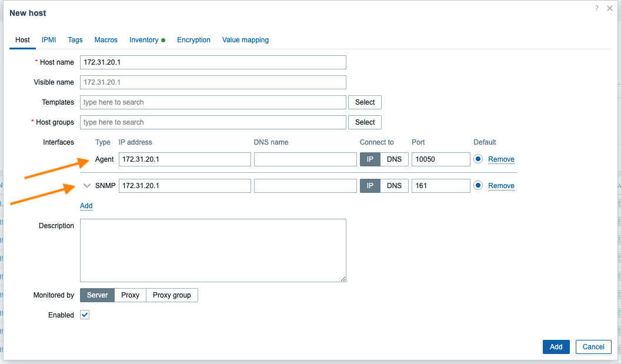This screenshot has width=621, height=364.
Task: Click Select button next to Host groups
Action: coord(365,122)
